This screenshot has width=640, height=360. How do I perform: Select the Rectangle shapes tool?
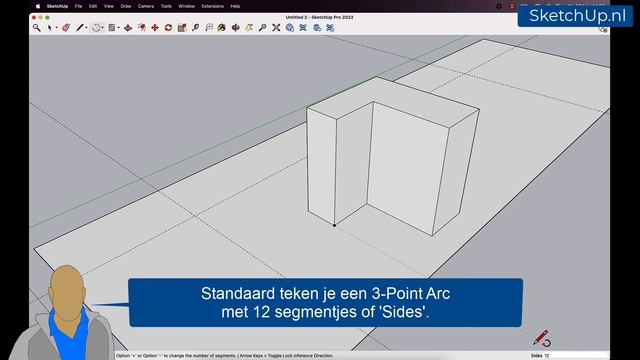point(111,28)
